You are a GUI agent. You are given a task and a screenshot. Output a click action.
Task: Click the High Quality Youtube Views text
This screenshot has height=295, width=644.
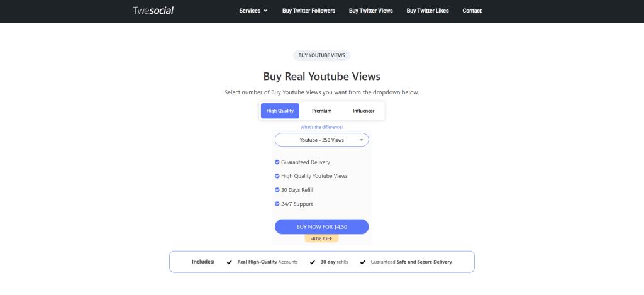point(314,176)
